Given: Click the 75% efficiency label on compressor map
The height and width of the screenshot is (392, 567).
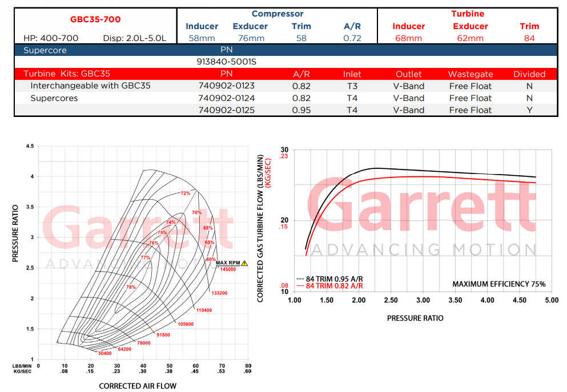Looking at the screenshot, I should (x=162, y=233).
